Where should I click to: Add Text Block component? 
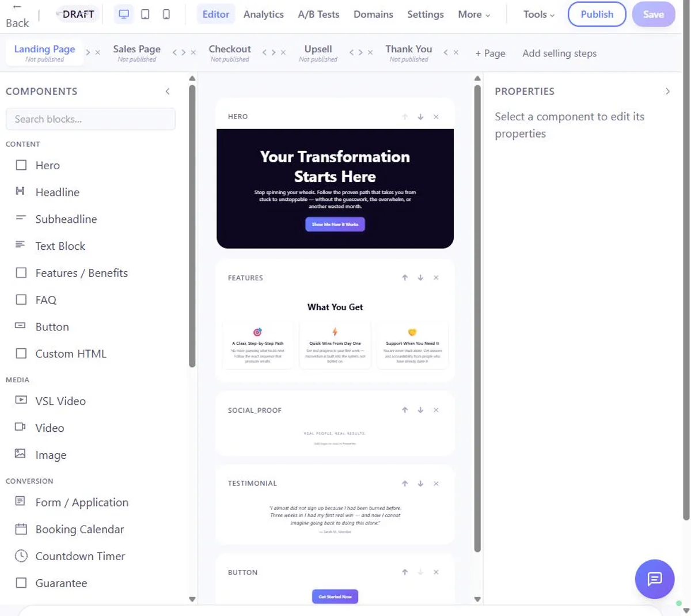click(90, 246)
